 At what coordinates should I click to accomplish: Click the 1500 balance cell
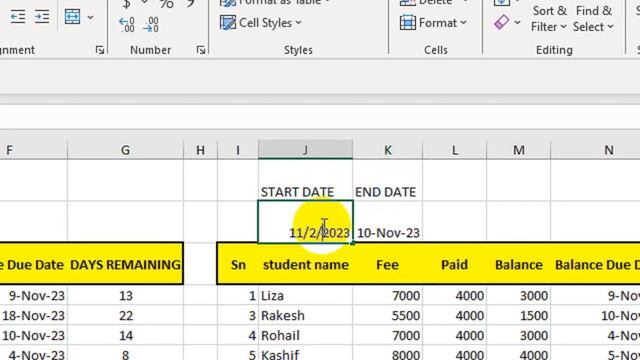coord(518,315)
